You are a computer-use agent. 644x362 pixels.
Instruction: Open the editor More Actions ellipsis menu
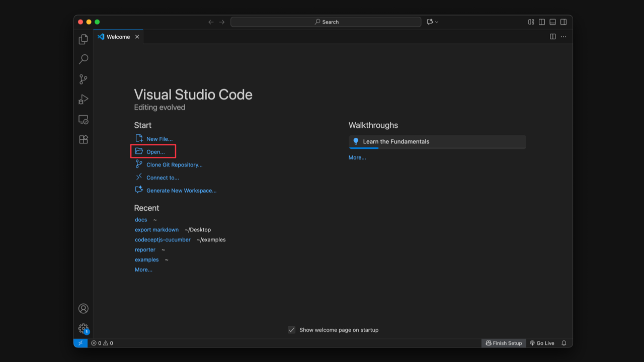[x=563, y=37]
